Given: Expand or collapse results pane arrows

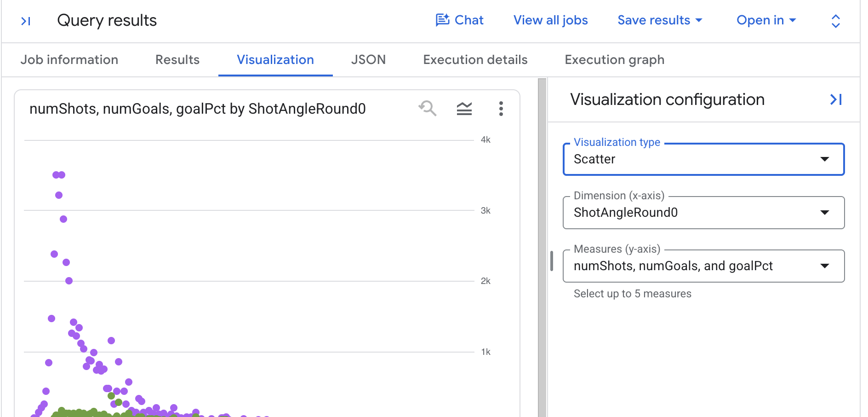Looking at the screenshot, I should [836, 21].
